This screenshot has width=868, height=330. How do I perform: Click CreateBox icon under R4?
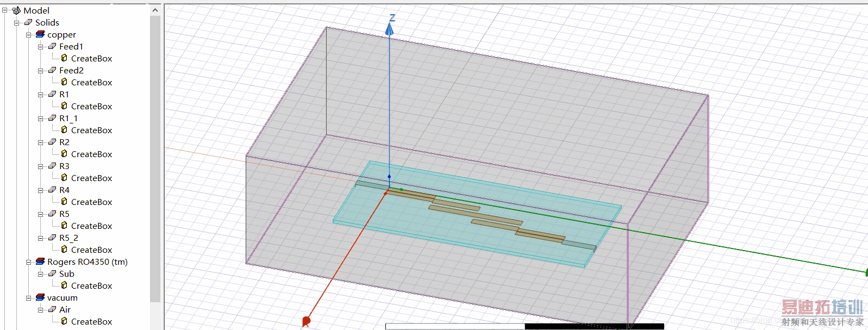coord(64,201)
